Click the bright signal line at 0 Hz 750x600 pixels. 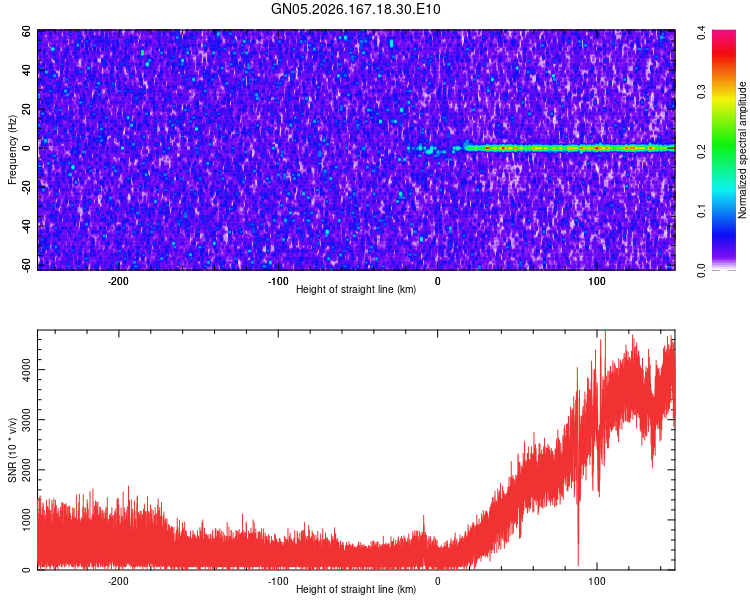coord(569,148)
